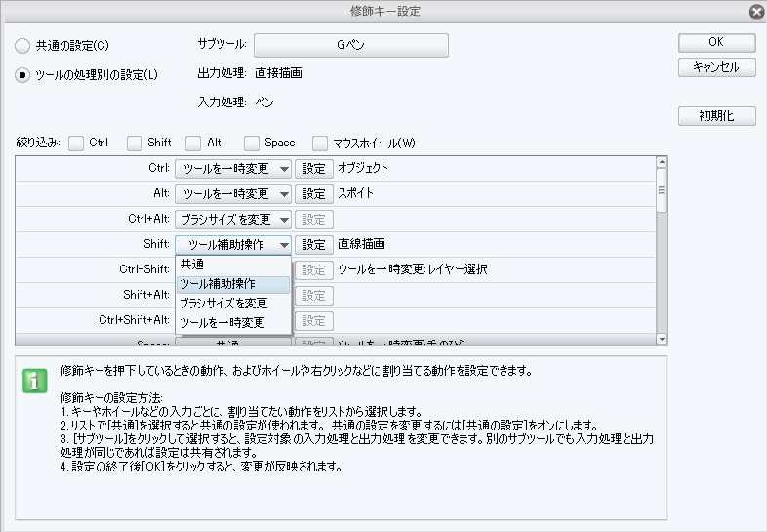Click 設定 button in Shift row

314,245
